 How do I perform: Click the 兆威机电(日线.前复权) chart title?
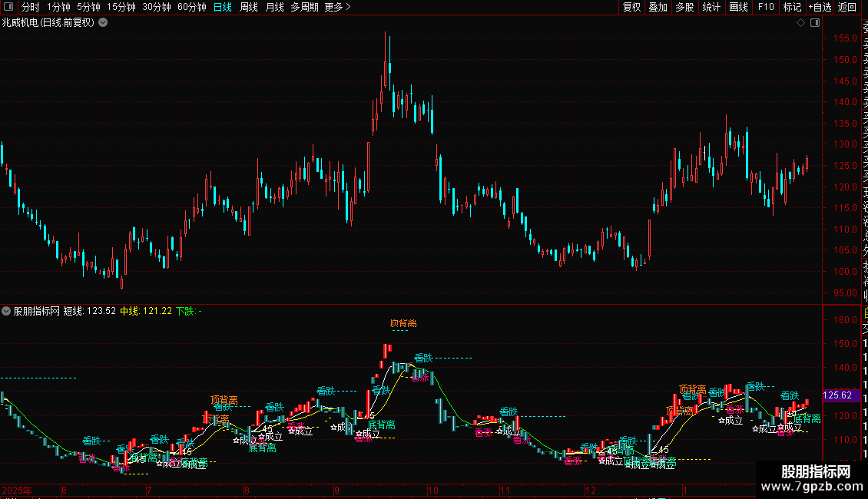click(x=48, y=23)
